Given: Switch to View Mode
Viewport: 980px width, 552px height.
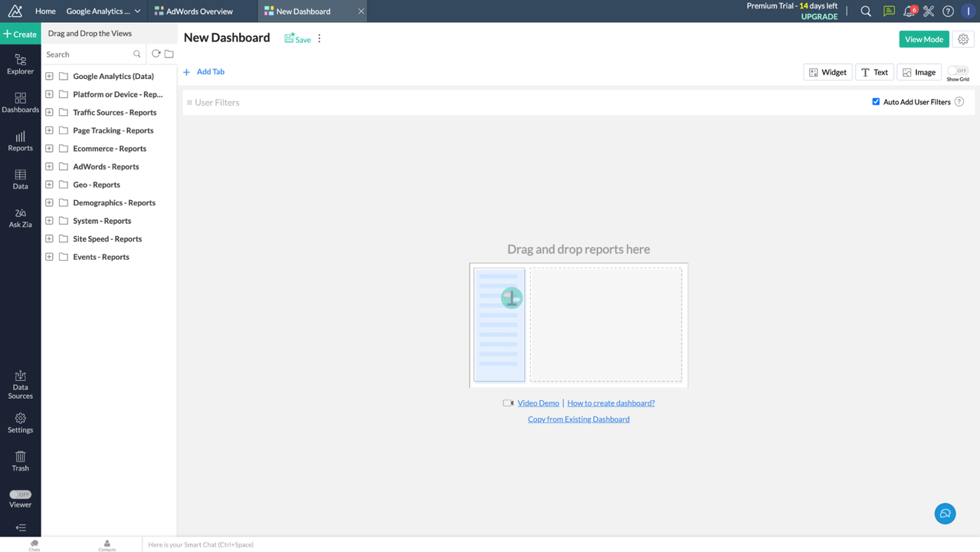Looking at the screenshot, I should click(923, 38).
